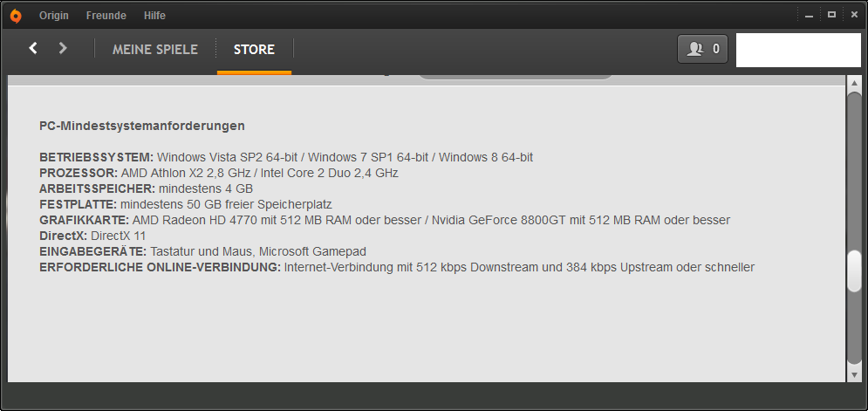Click the scrollbar down arrow

854,373
